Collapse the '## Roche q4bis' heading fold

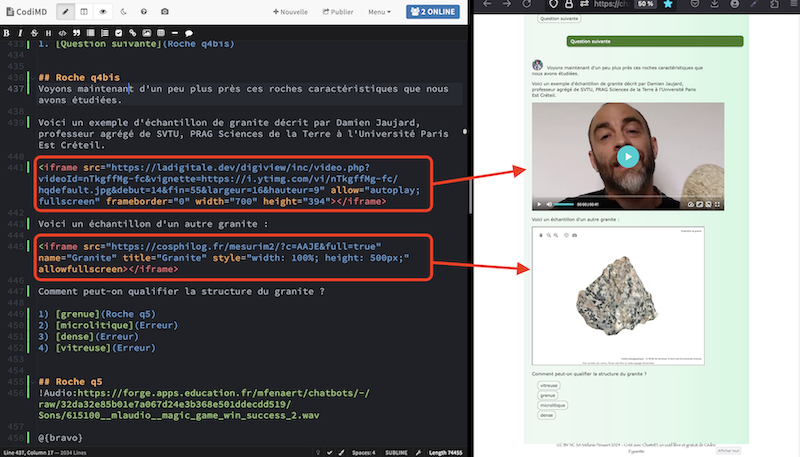tap(33, 78)
